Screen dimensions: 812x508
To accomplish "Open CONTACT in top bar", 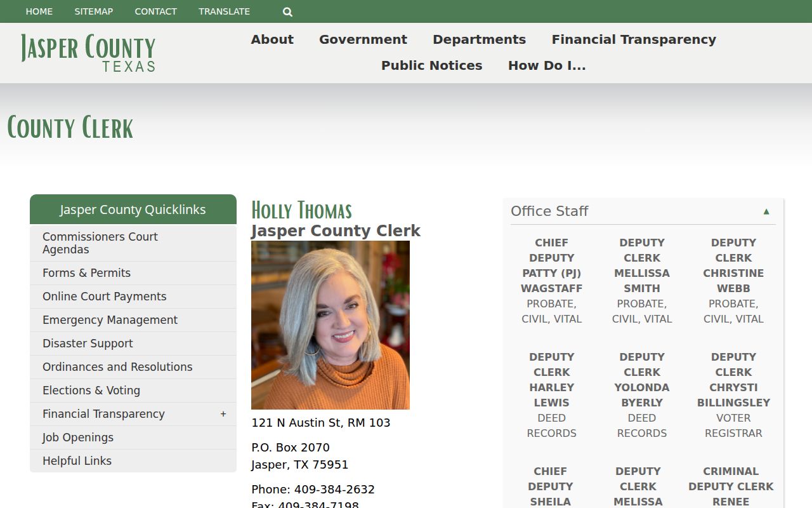I will 156,11.
